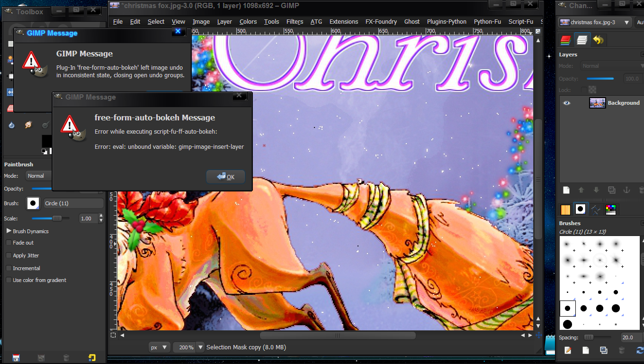Viewport: 644px width, 364px height.
Task: Save tool options preset icon
Action: click(16, 358)
